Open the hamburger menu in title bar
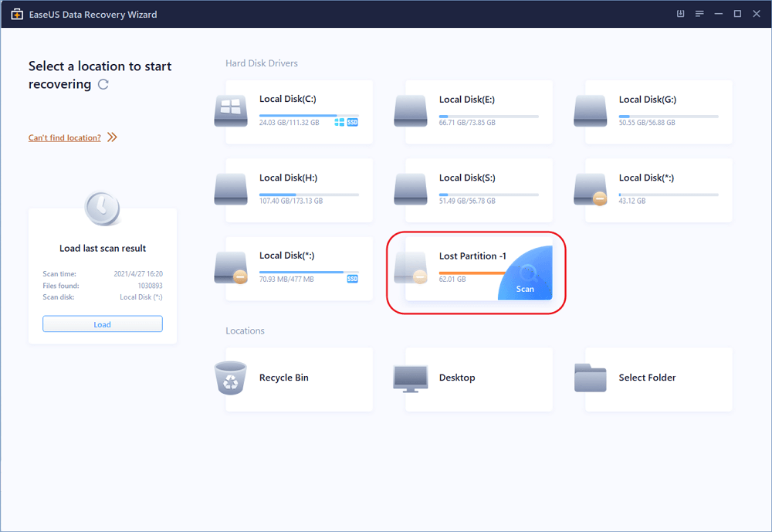This screenshot has width=772, height=532. click(x=699, y=14)
